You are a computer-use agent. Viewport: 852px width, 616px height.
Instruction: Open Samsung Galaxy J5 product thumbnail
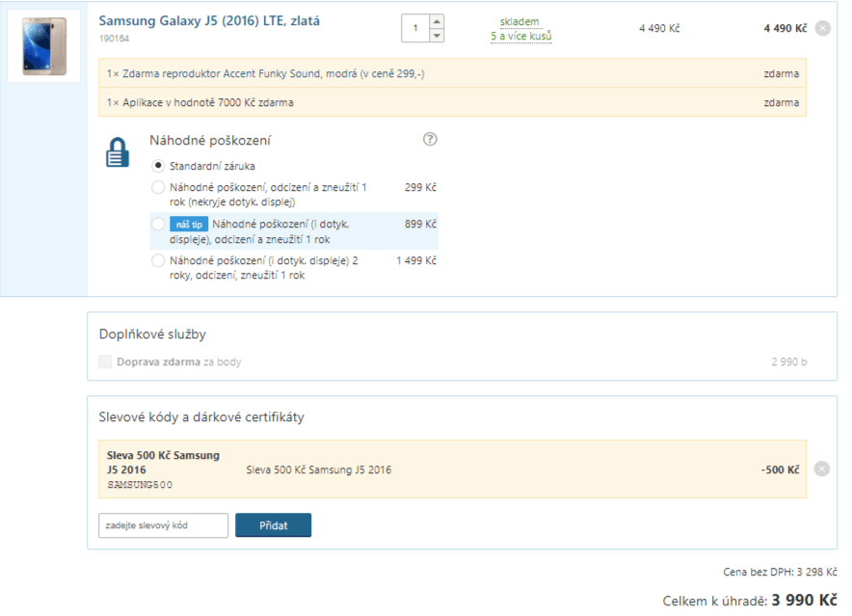[44, 46]
